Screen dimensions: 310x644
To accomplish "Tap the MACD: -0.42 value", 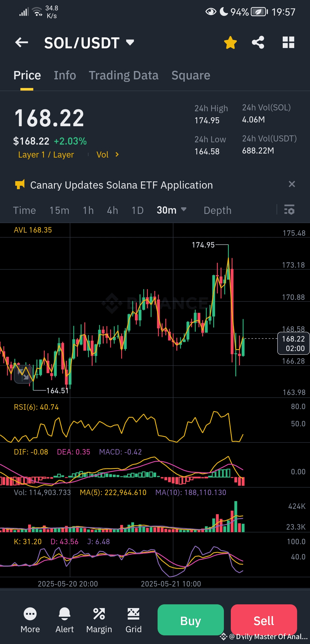I will (x=120, y=452).
